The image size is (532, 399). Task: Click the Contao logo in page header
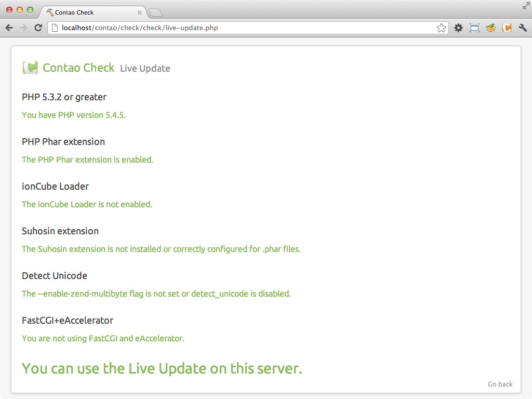(30, 68)
